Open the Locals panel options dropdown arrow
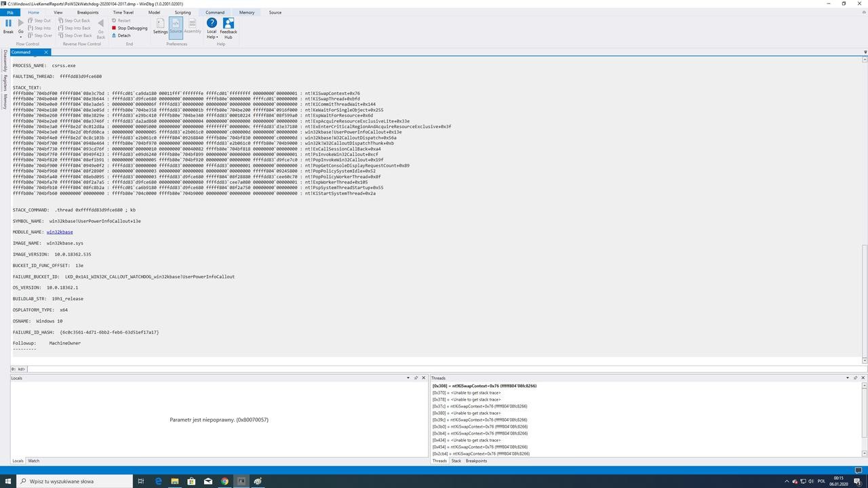The height and width of the screenshot is (488, 868). [x=408, y=378]
